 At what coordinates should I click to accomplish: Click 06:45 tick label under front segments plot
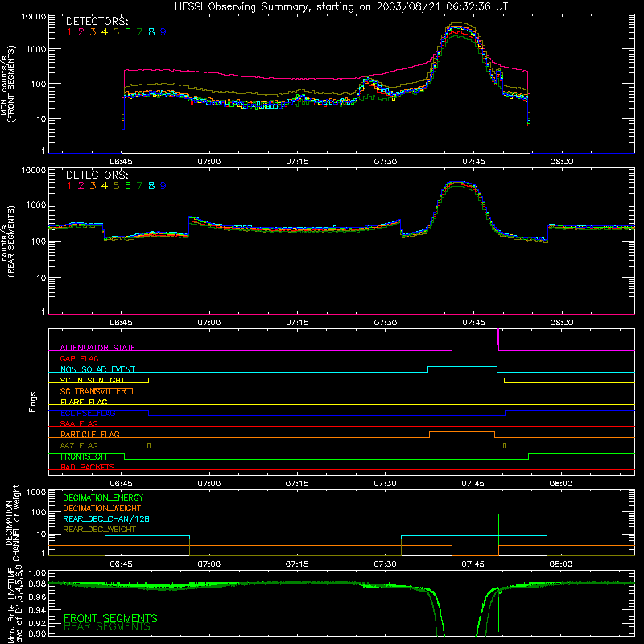[122, 162]
